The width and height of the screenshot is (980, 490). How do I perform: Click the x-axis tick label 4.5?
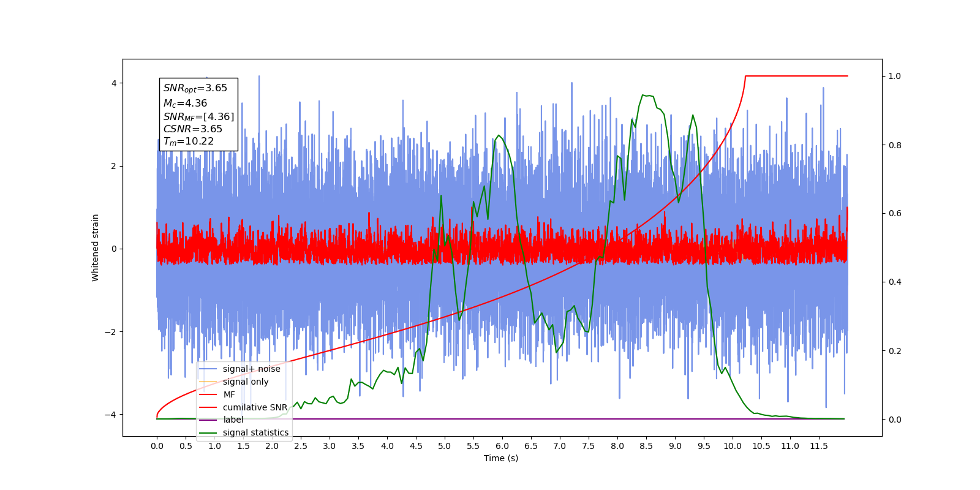(x=416, y=446)
